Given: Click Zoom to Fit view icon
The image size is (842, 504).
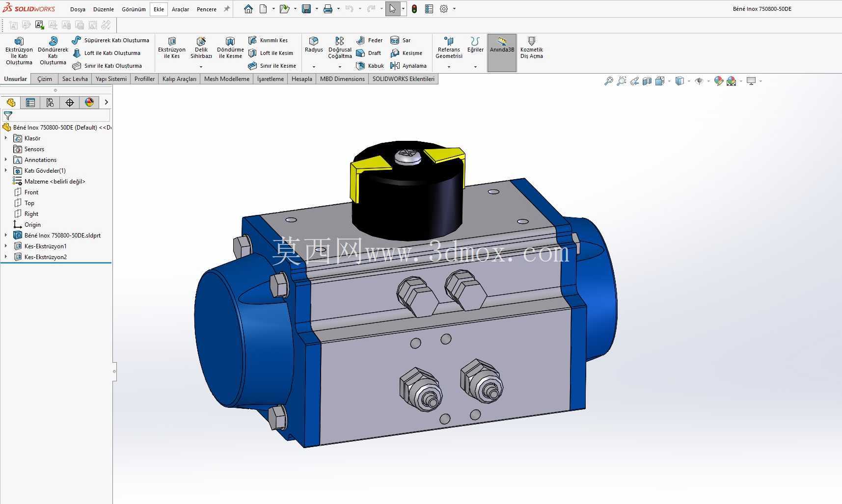Looking at the screenshot, I should pyautogui.click(x=608, y=81).
